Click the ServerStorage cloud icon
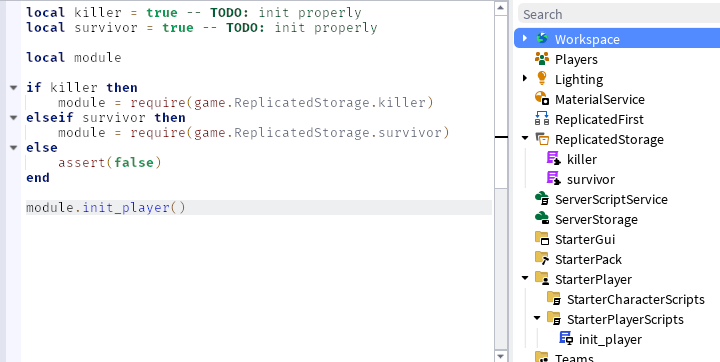The width and height of the screenshot is (720, 362). [x=542, y=219]
